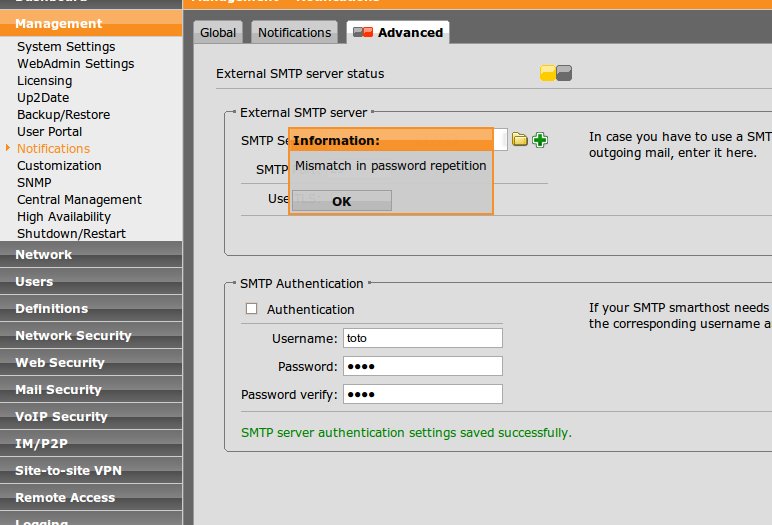Click the green plus icon to add SMTP host
Image resolution: width=772 pixels, height=525 pixels.
540,140
